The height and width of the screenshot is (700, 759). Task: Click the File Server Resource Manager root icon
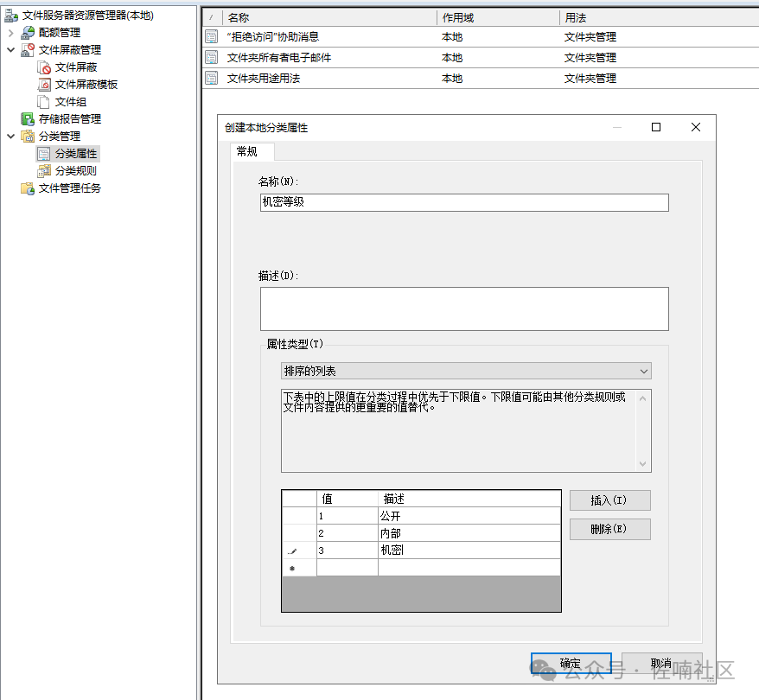(x=11, y=16)
